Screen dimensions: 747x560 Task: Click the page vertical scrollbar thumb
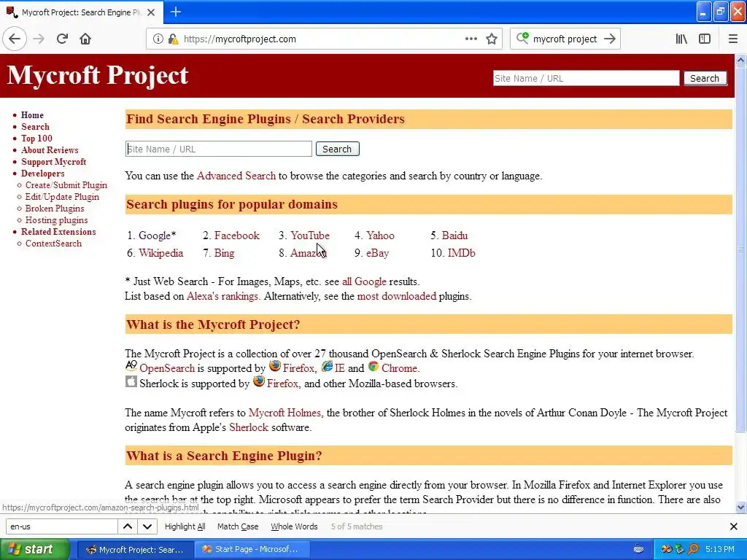pos(741,248)
